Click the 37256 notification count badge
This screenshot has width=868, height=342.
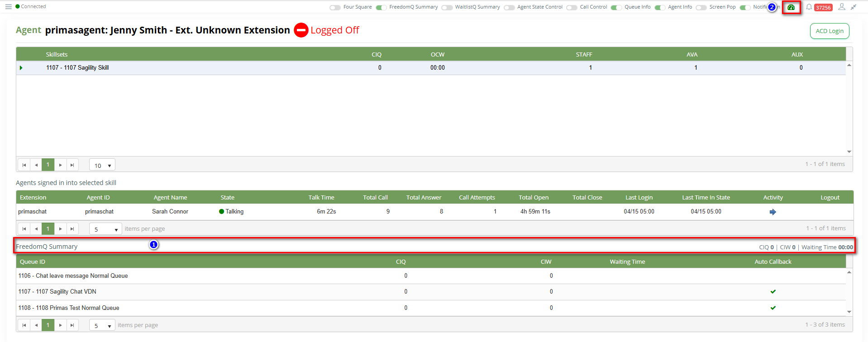[823, 8]
